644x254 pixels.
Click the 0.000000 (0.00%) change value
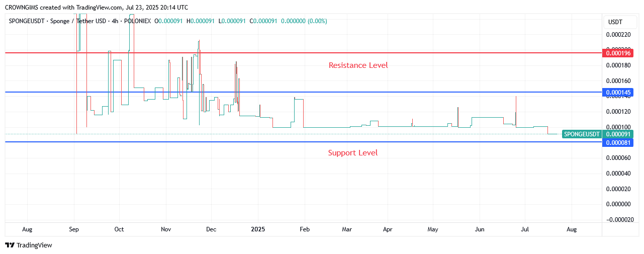304,21
